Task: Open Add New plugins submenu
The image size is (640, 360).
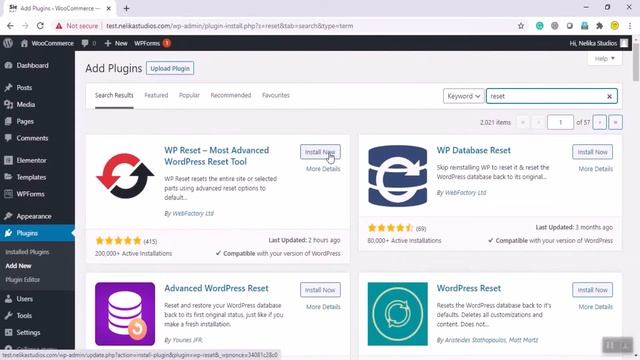Action: point(18,266)
